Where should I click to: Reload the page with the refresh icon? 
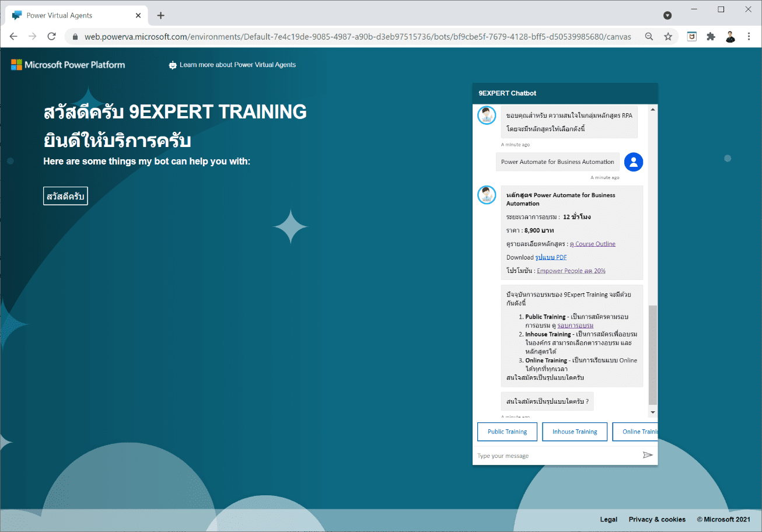[51, 36]
